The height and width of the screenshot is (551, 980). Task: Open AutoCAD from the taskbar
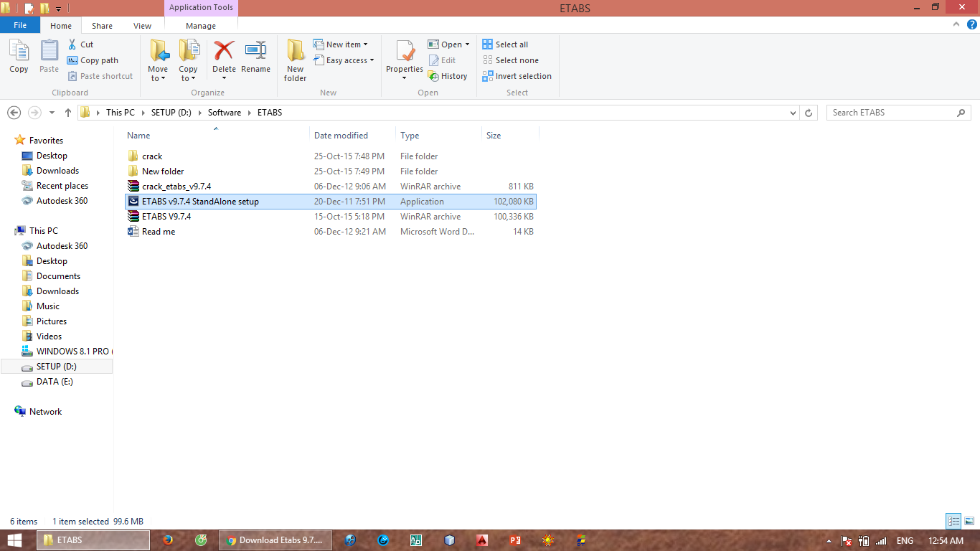click(x=482, y=540)
